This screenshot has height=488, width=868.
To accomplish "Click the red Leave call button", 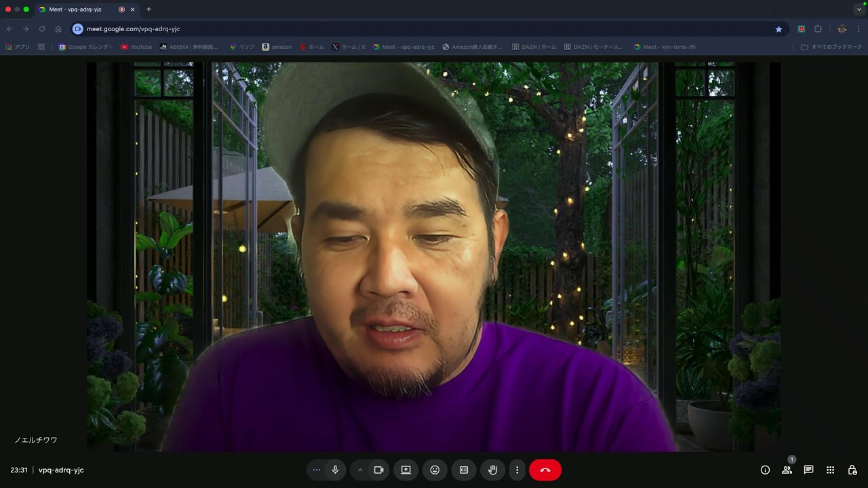I will [545, 470].
